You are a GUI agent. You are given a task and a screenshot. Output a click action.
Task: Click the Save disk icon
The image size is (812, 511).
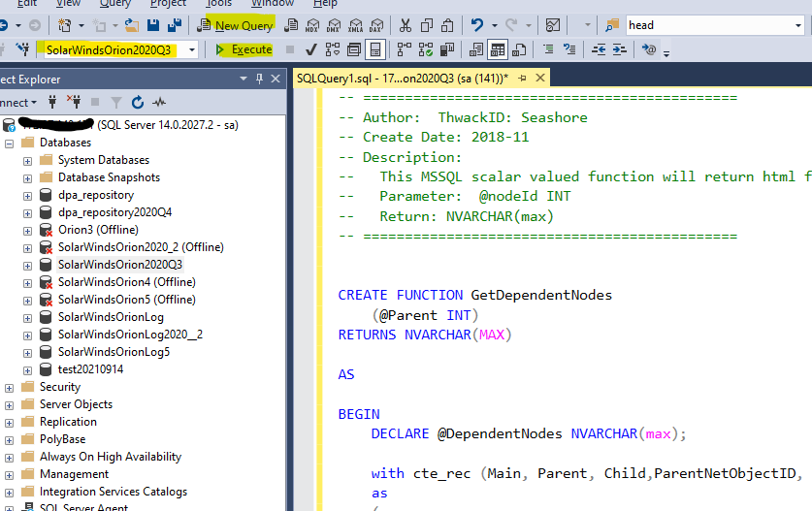coord(152,25)
